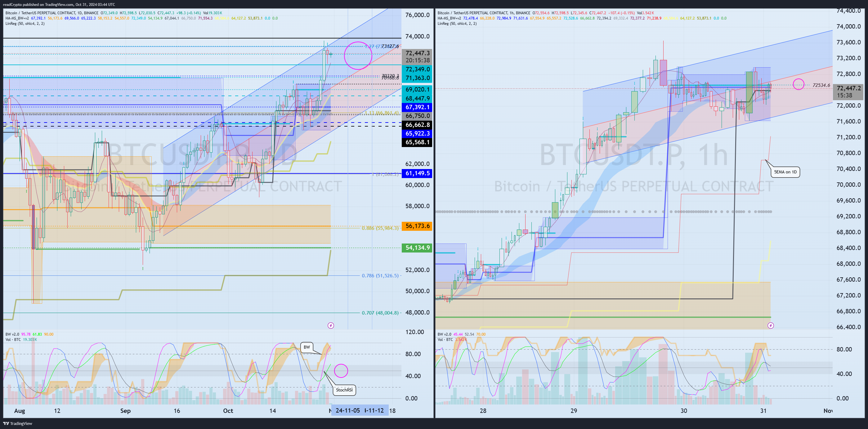Click the 69,020.1 price label
This screenshot has height=429, width=868.
click(417, 89)
